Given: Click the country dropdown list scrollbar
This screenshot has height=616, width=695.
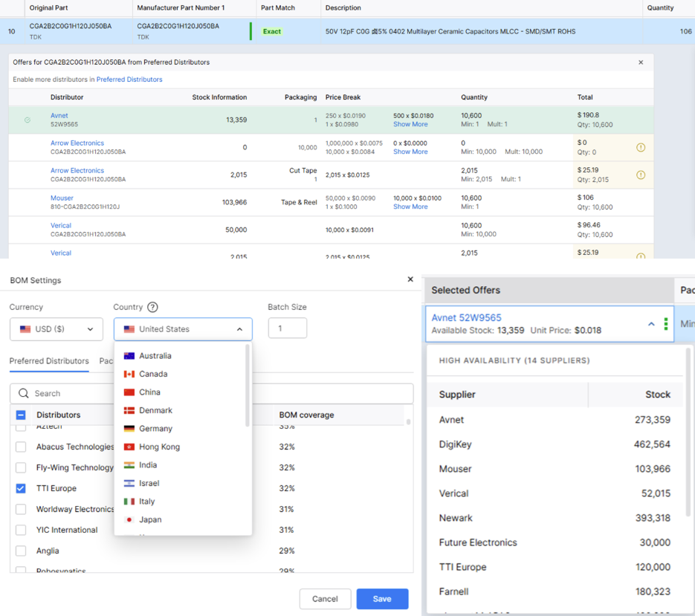Looking at the screenshot, I should (248, 386).
